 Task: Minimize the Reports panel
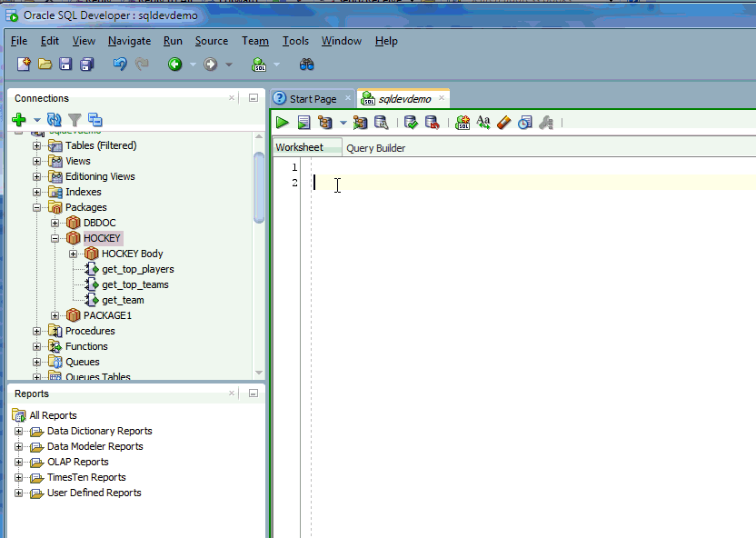[x=254, y=394]
